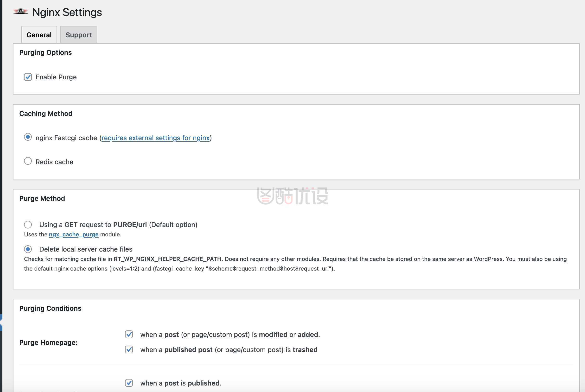The height and width of the screenshot is (392, 585).
Task: Open 'requires external settings for nginx' link
Action: (155, 138)
